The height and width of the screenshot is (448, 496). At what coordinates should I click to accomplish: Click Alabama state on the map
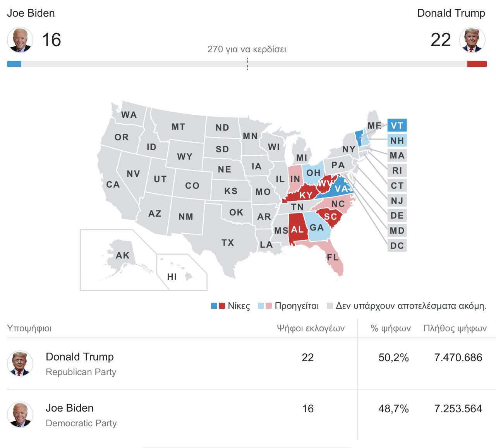[297, 229]
